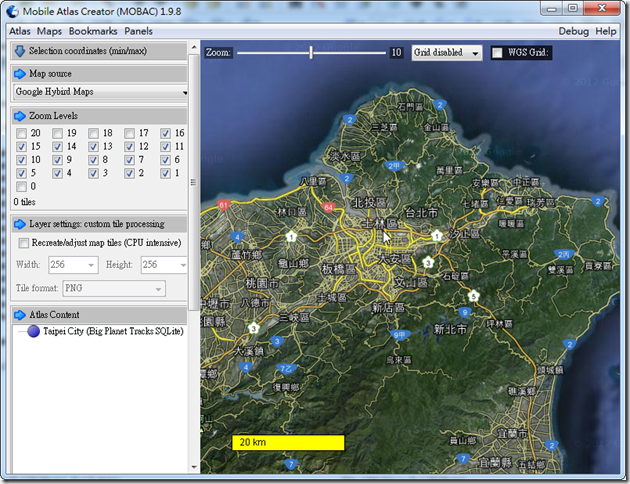Click the blue 9甲 highway shield on map
This screenshot has height=484, width=630.
click(x=399, y=335)
